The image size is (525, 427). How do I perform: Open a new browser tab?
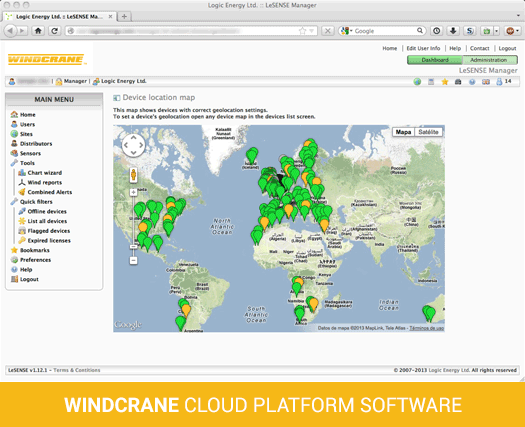point(124,16)
